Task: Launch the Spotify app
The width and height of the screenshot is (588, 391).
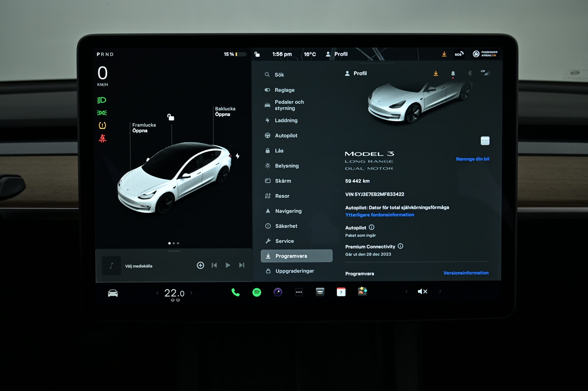Action: click(x=257, y=292)
